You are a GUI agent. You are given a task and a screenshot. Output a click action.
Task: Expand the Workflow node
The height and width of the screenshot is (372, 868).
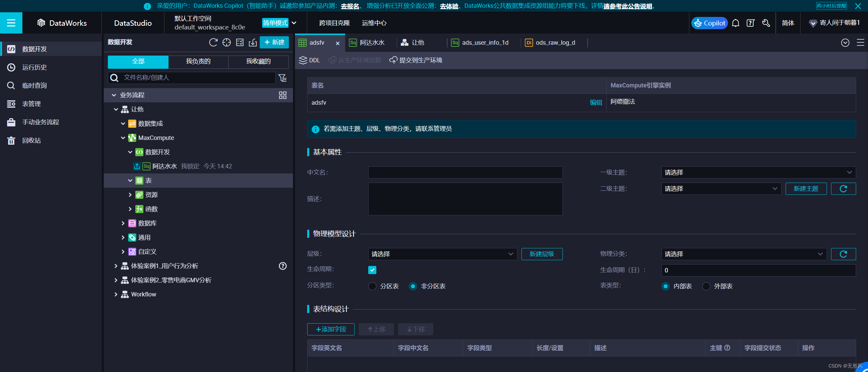(x=116, y=294)
